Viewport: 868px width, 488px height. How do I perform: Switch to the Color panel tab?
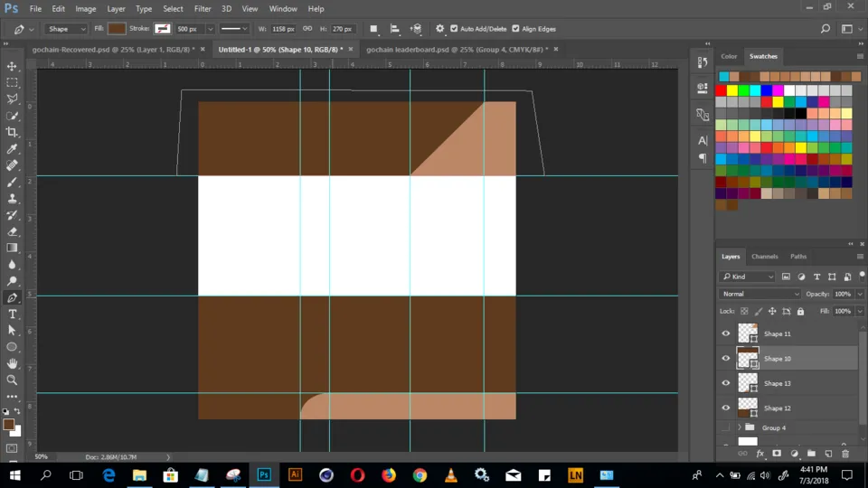coord(729,56)
